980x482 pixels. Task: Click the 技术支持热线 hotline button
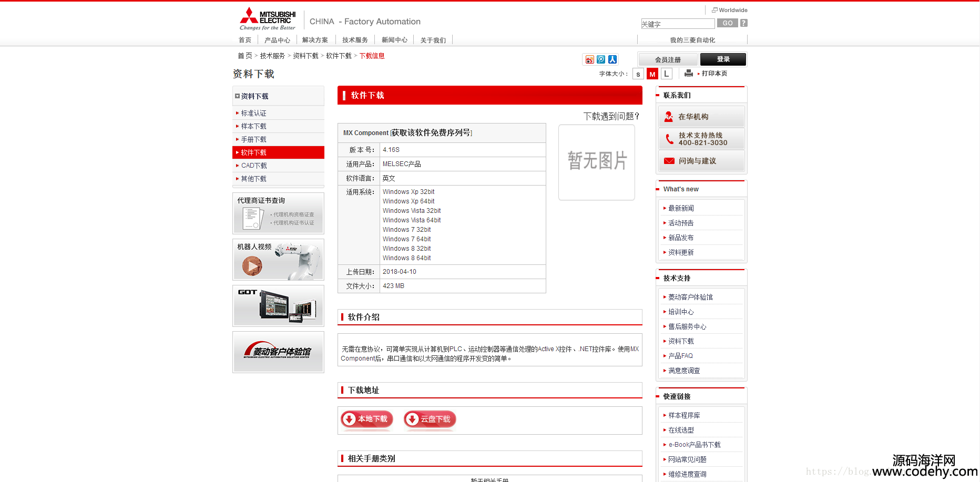[x=701, y=139]
